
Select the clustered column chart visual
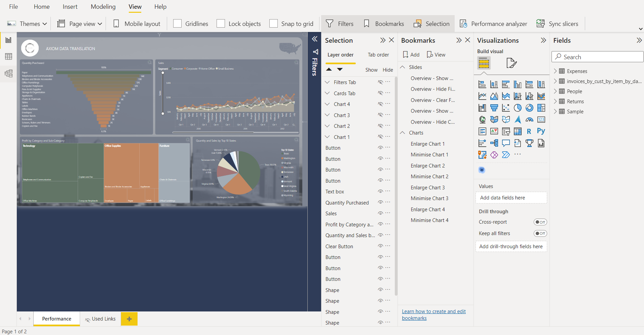pyautogui.click(x=518, y=84)
